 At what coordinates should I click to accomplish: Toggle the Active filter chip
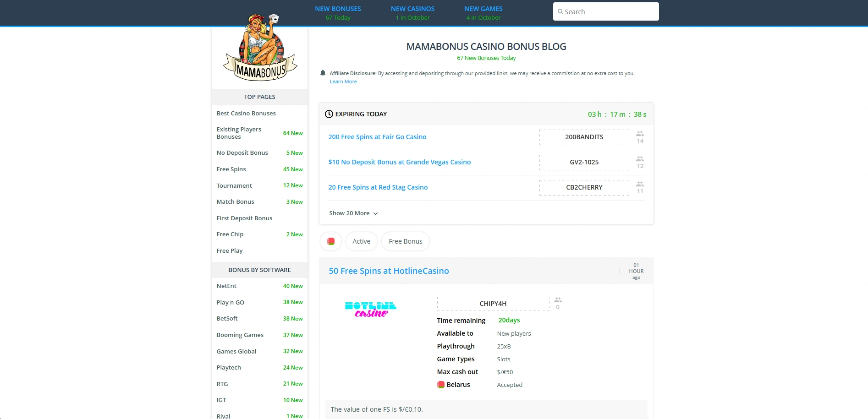point(362,241)
